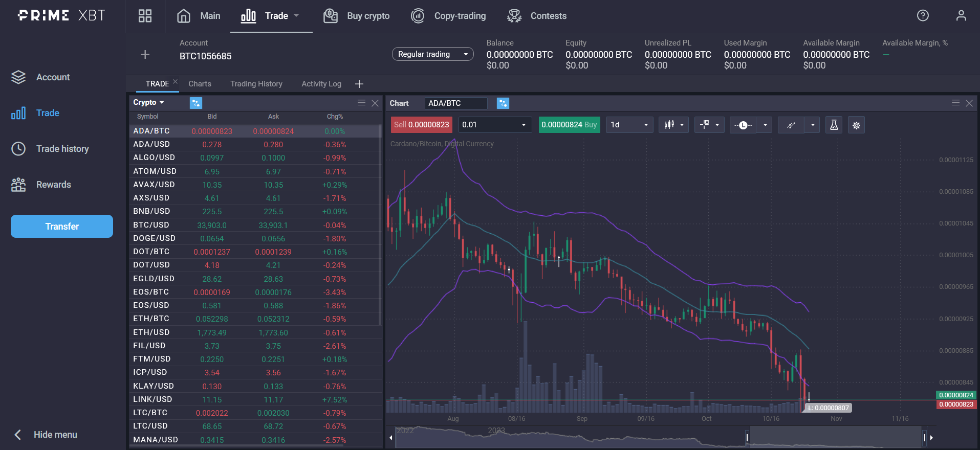Switch to the Trading History tab
Image resolution: width=980 pixels, height=450 pixels.
click(x=256, y=84)
